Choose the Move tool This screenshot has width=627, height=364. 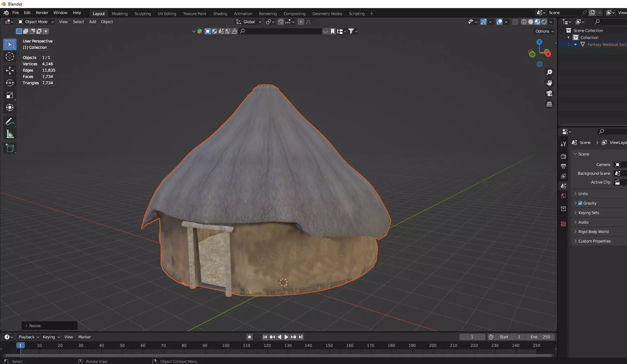[10, 70]
